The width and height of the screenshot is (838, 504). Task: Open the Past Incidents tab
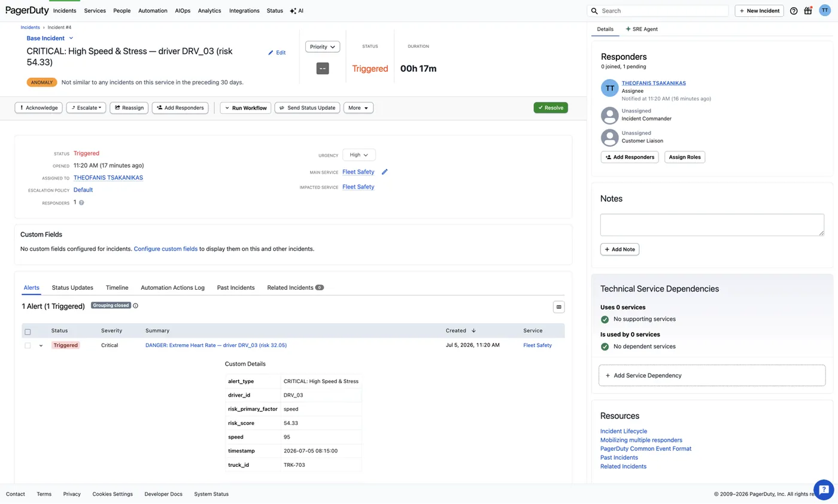click(236, 287)
